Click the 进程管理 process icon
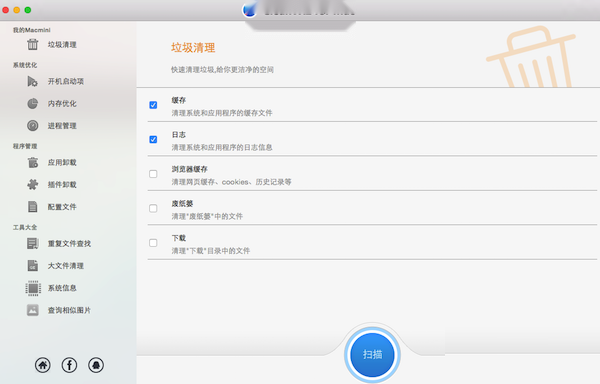Screen dimensions: 600x384 (33, 125)
